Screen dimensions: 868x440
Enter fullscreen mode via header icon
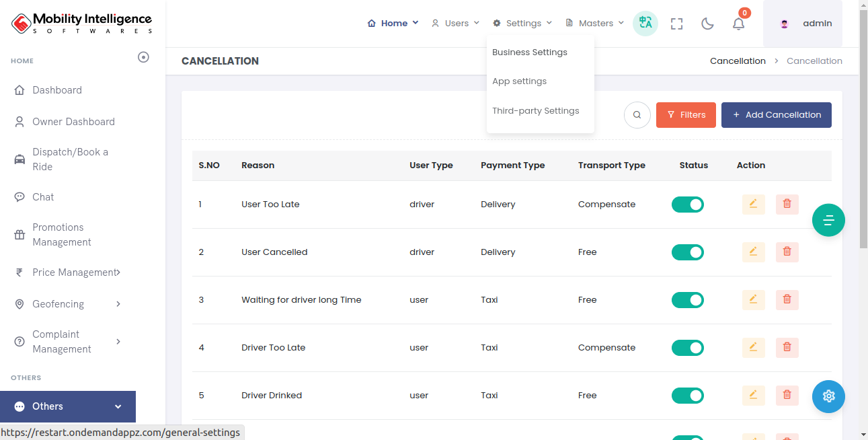pyautogui.click(x=677, y=24)
